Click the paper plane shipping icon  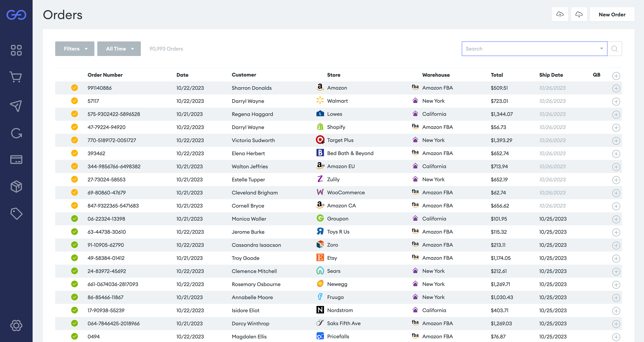pyautogui.click(x=16, y=106)
